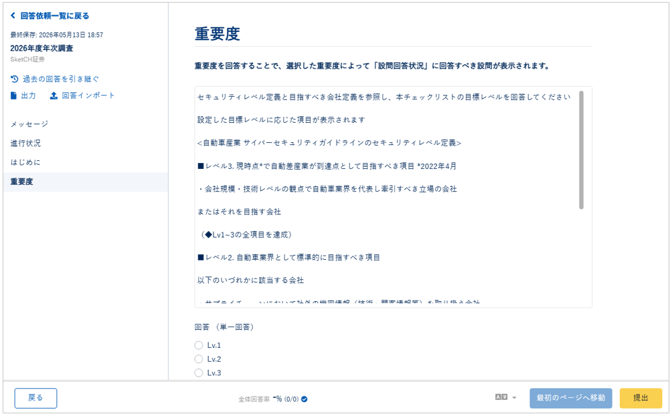
Task: Click the 最終保存 timestamp text
Action: pyautogui.click(x=57, y=35)
